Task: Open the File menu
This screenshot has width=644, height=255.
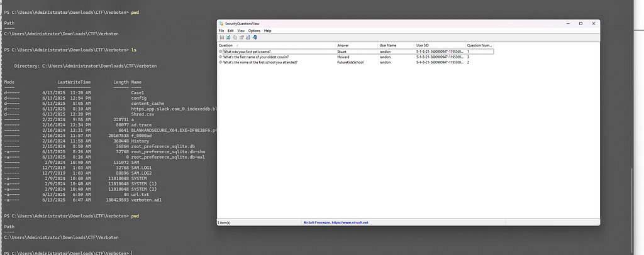Action: 221,31
